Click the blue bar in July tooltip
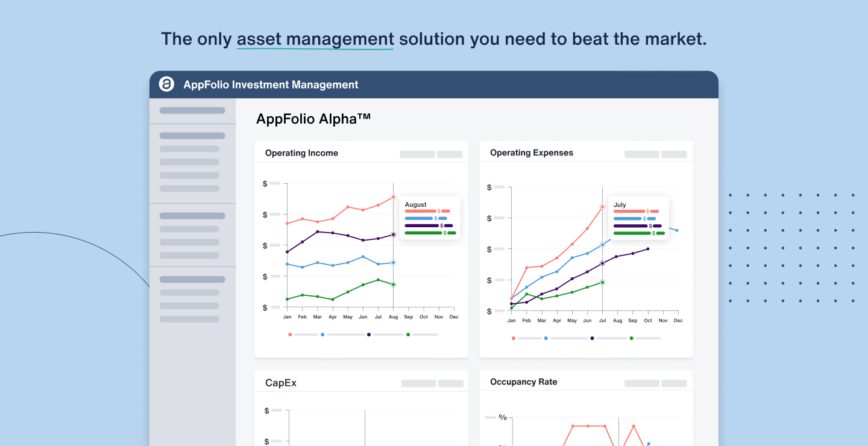 click(627, 219)
